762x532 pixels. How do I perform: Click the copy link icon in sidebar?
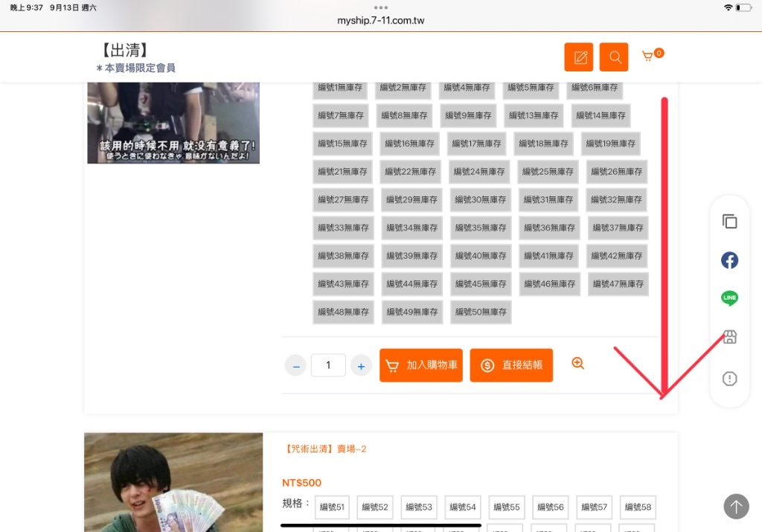(730, 221)
